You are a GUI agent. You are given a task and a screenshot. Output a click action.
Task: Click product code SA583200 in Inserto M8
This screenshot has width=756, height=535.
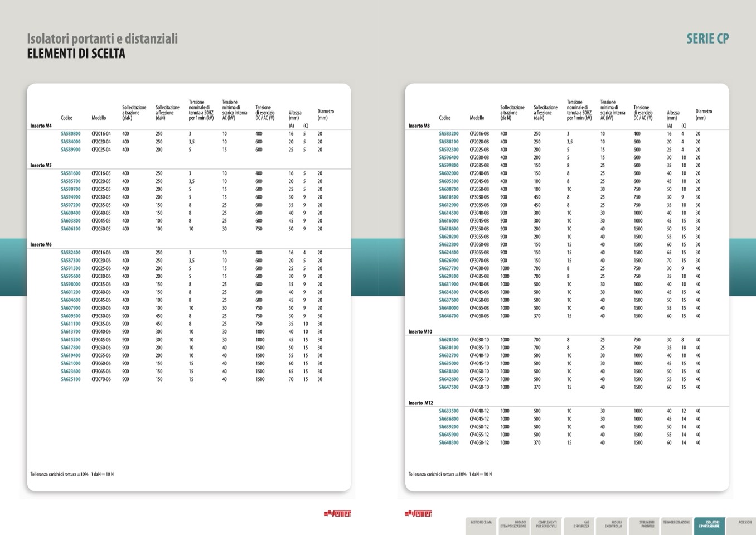coord(449,134)
